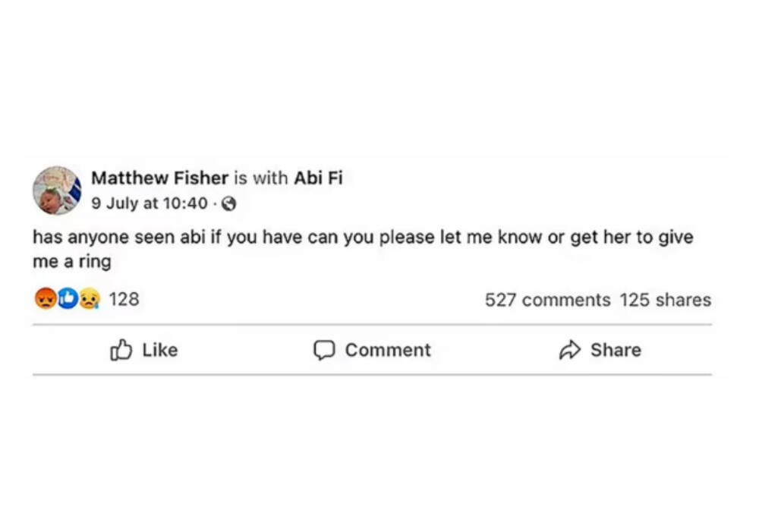Click the speech bubble Comment icon
The width and height of the screenshot is (759, 532).
coord(324,350)
